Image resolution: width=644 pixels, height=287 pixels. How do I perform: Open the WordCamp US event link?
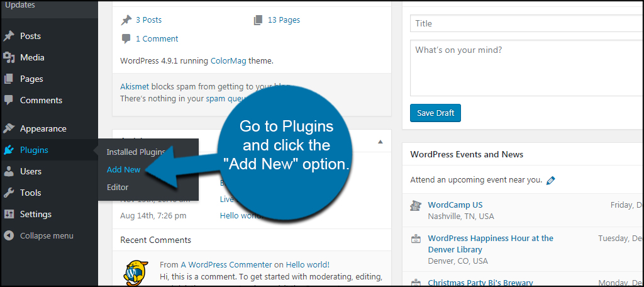455,205
